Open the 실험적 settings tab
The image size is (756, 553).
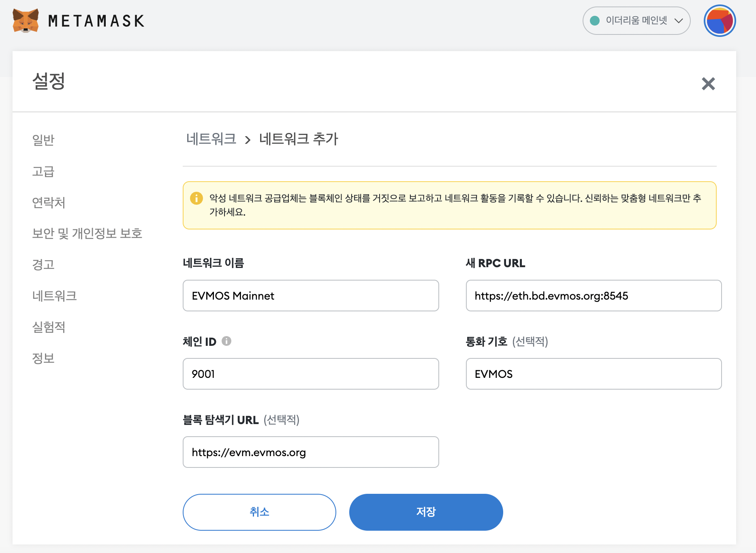point(49,327)
